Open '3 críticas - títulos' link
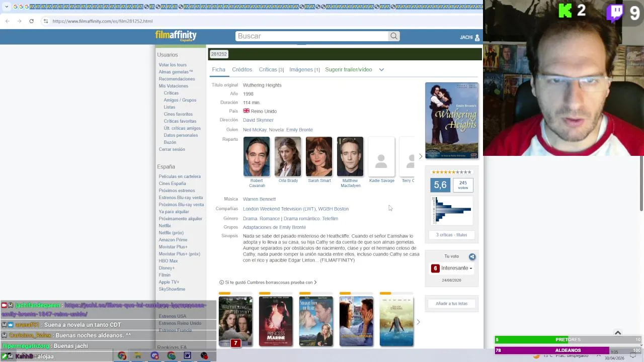Image resolution: width=644 pixels, height=362 pixels. click(451, 235)
